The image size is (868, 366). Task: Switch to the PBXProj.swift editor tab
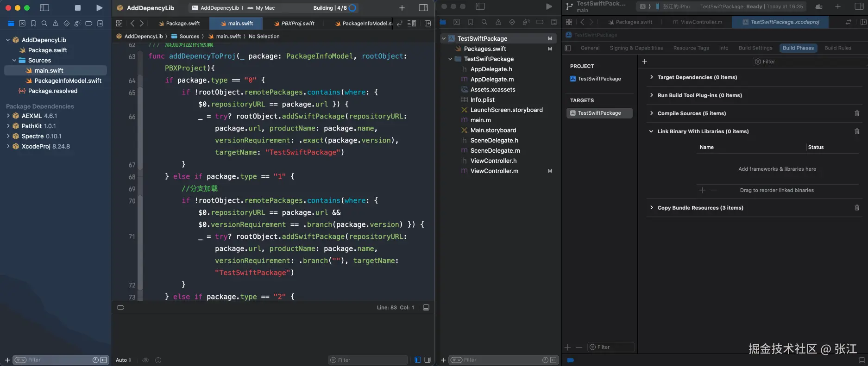point(297,23)
